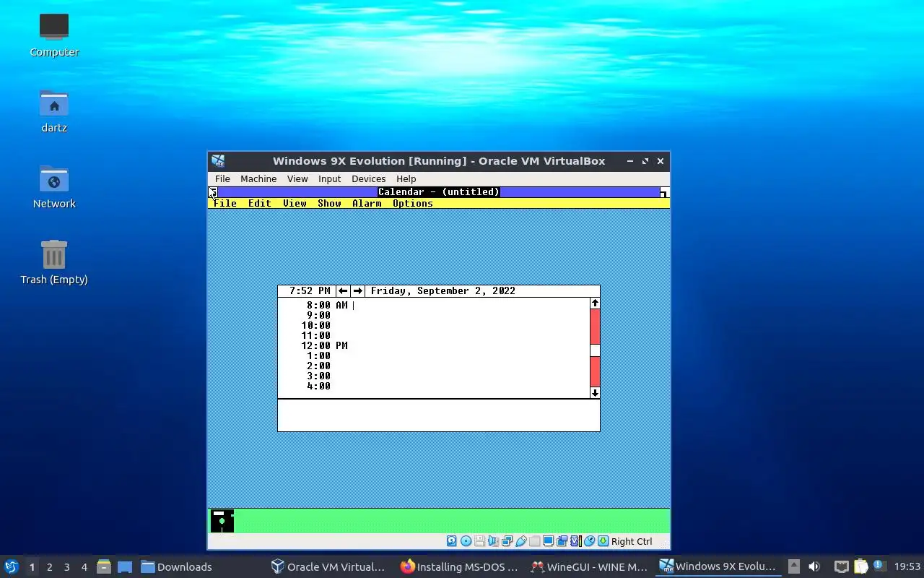
Task: Select the 9:00 appointment line
Action: pyautogui.click(x=434, y=315)
